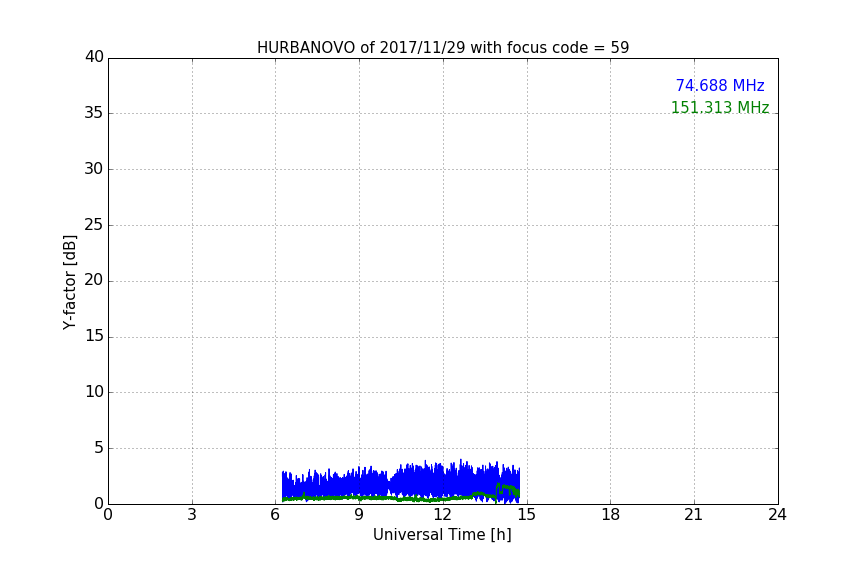Click the y-axis tick label '10'

point(94,392)
